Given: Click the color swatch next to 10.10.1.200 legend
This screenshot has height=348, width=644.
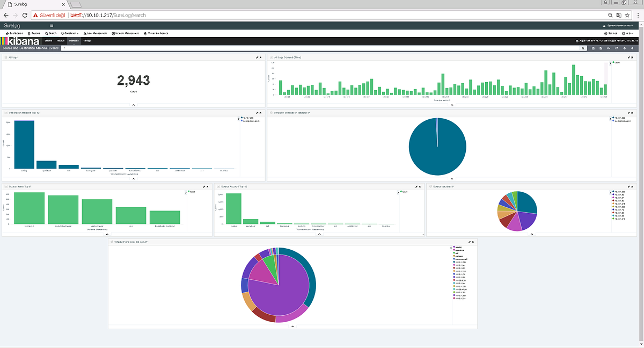Looking at the screenshot, I should 613,118.
